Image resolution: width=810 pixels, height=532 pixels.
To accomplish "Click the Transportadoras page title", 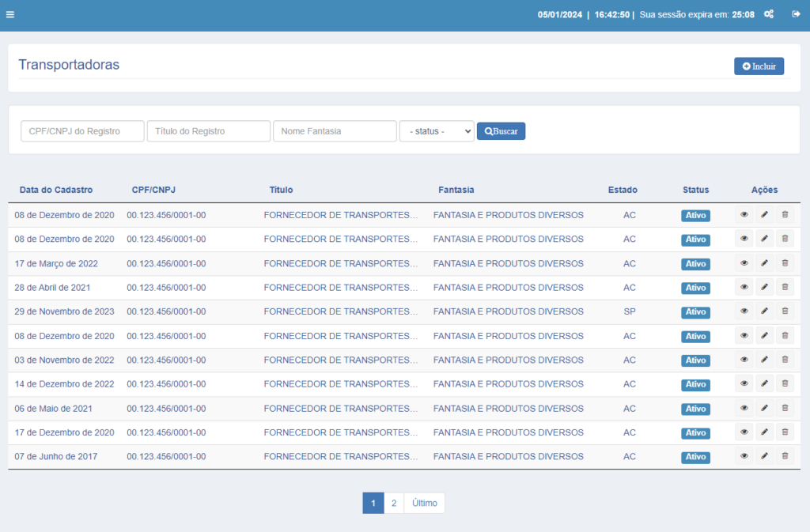I will click(69, 65).
